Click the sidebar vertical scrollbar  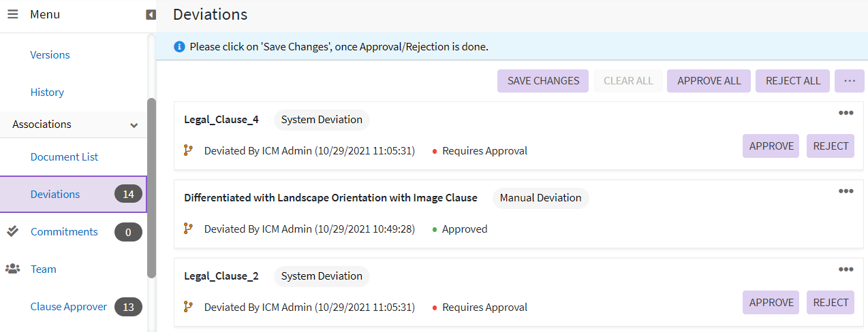coord(151,187)
